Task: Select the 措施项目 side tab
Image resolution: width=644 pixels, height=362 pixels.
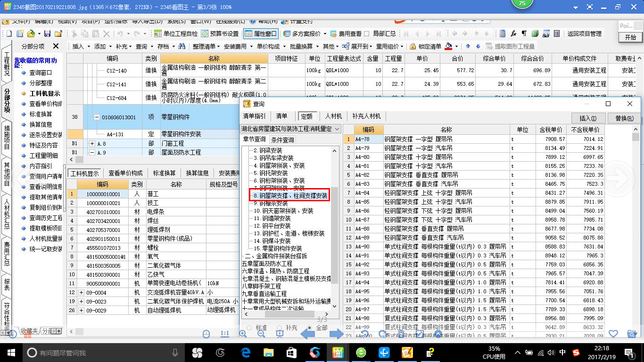Action: click(7, 138)
